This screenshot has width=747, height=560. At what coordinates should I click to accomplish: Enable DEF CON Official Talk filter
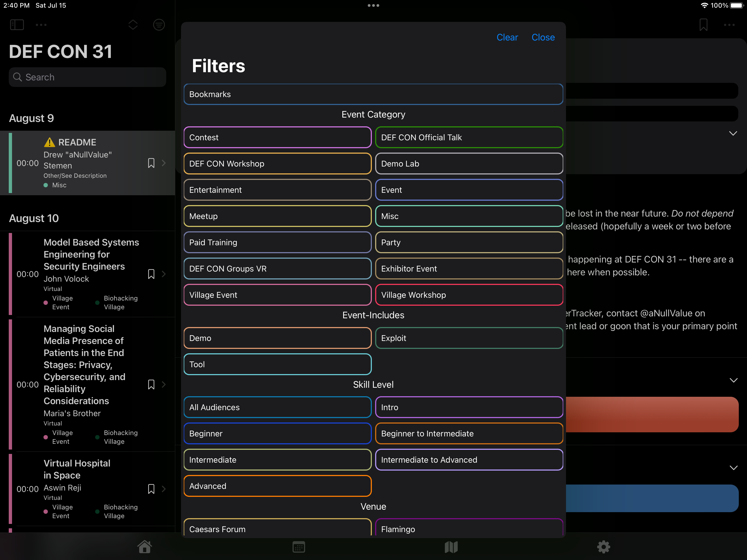click(469, 138)
